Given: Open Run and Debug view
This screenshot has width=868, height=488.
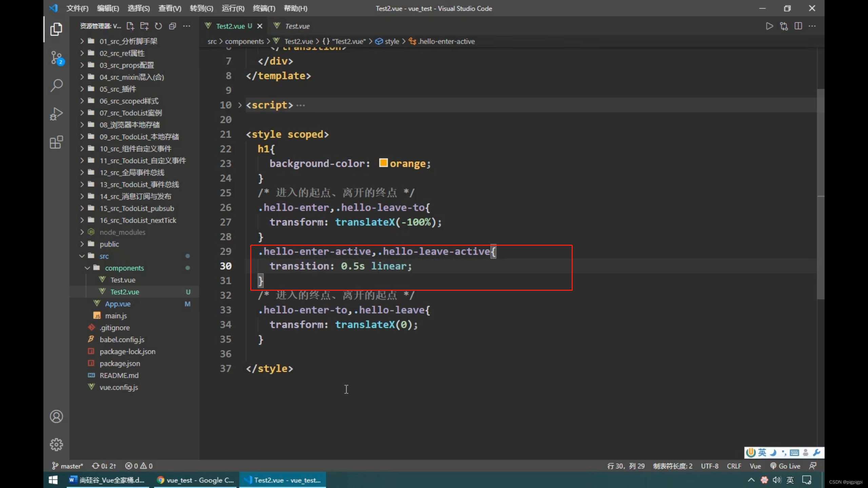Looking at the screenshot, I should pos(56,114).
